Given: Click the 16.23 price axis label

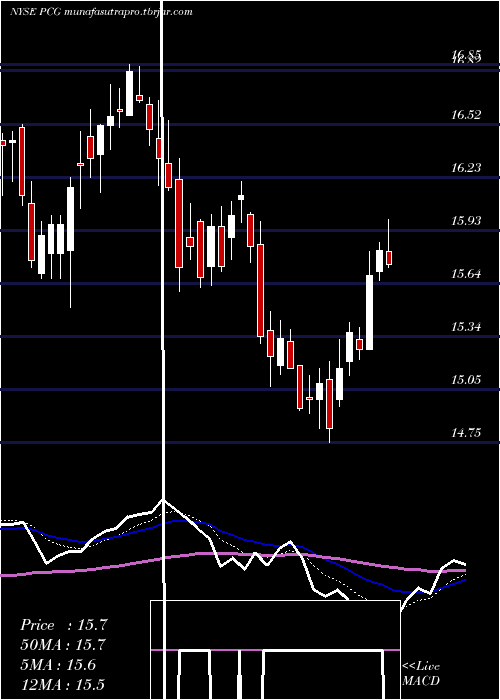Looking at the screenshot, I should click(x=466, y=168).
